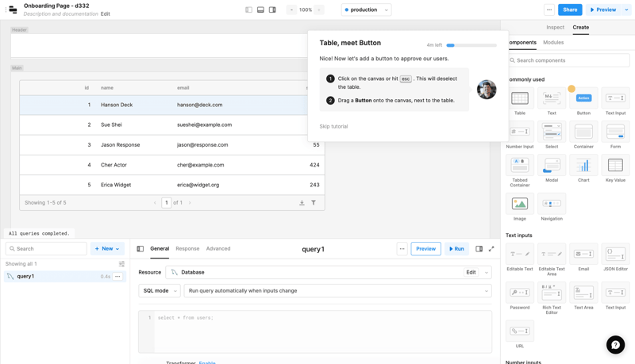Open the New query dropdown
The height and width of the screenshot is (364, 635).
pyautogui.click(x=107, y=249)
